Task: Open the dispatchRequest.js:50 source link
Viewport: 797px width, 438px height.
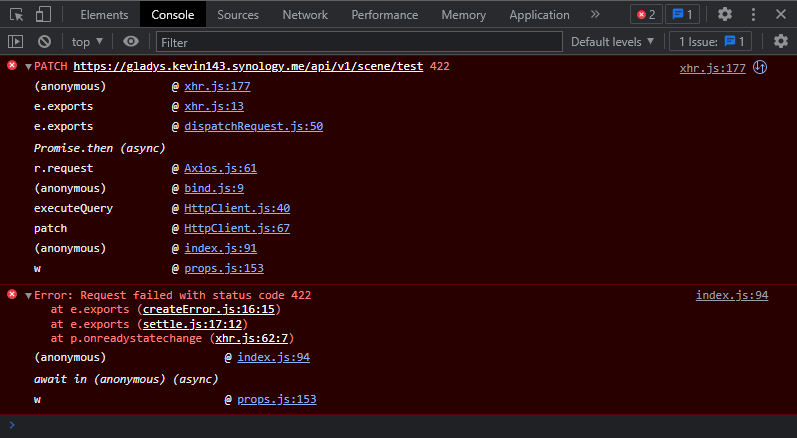Action: [x=253, y=127]
